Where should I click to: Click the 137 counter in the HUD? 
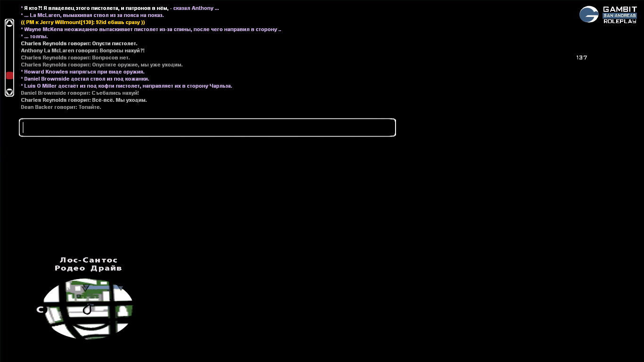coord(581,58)
